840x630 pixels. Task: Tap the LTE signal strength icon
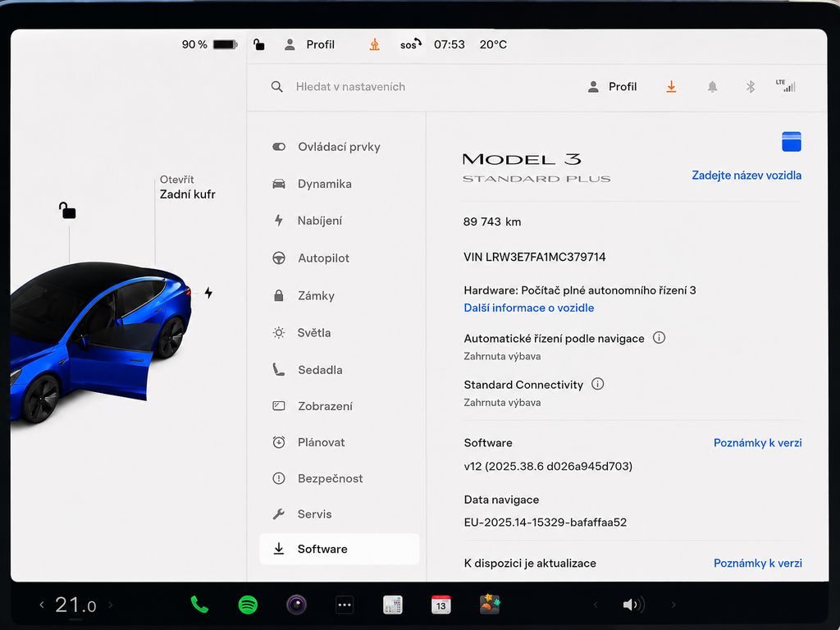point(785,85)
